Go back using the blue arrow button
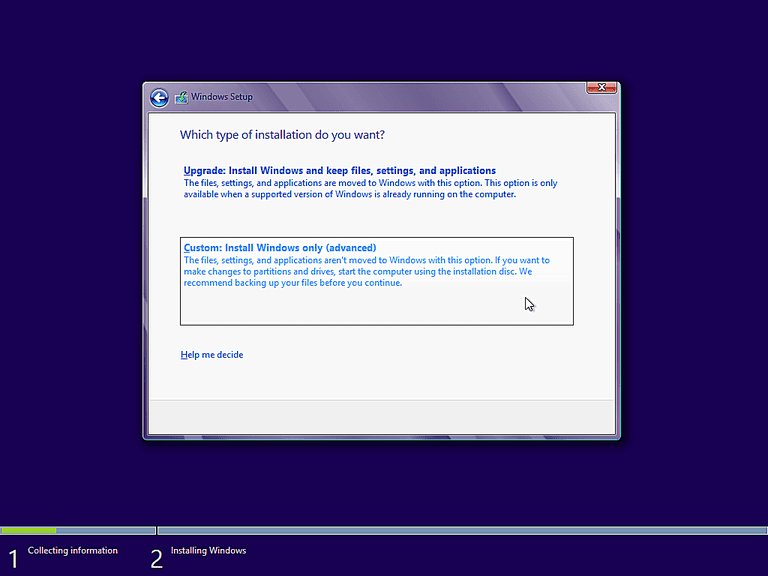The image size is (768, 576). [159, 97]
